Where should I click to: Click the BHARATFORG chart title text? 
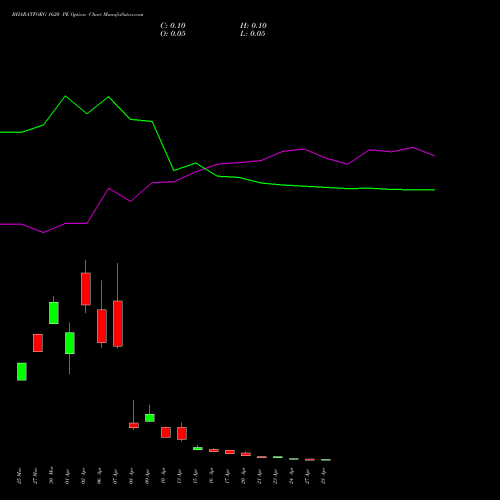(x=78, y=15)
